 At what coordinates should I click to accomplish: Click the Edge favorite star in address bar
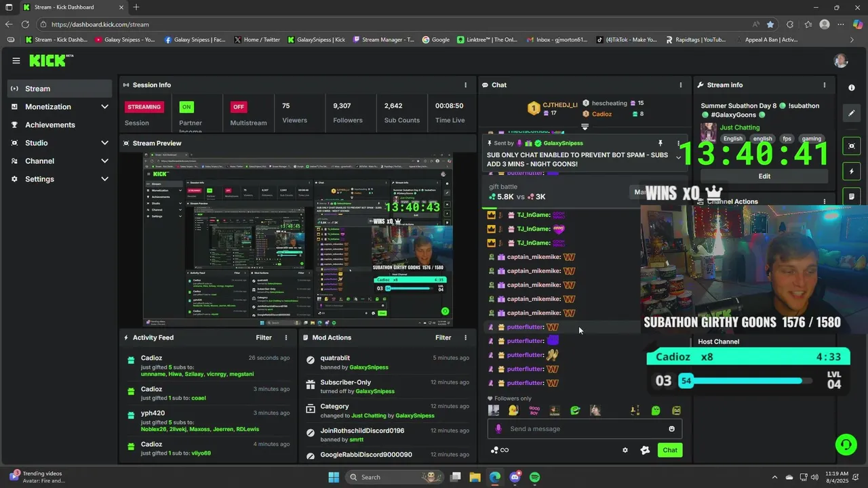pos(770,24)
